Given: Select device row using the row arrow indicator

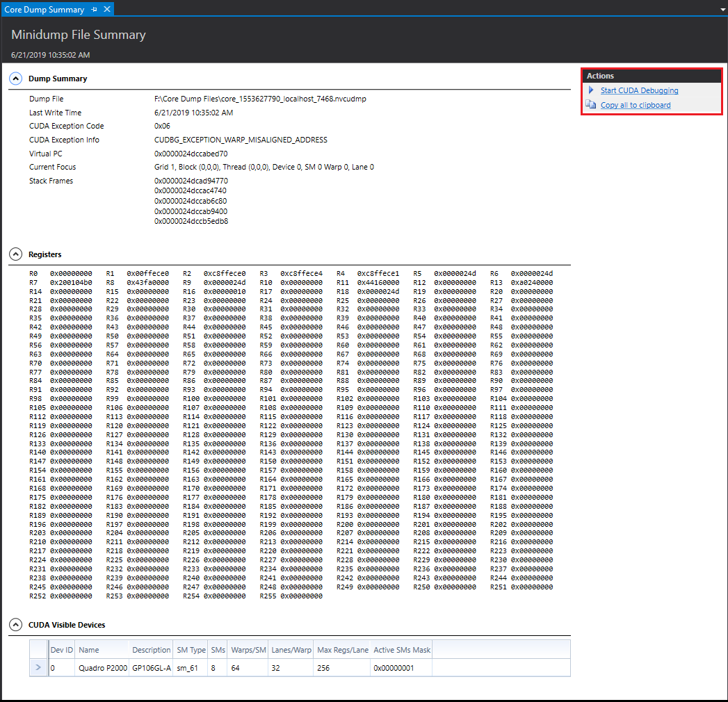Looking at the screenshot, I should pyautogui.click(x=38, y=668).
